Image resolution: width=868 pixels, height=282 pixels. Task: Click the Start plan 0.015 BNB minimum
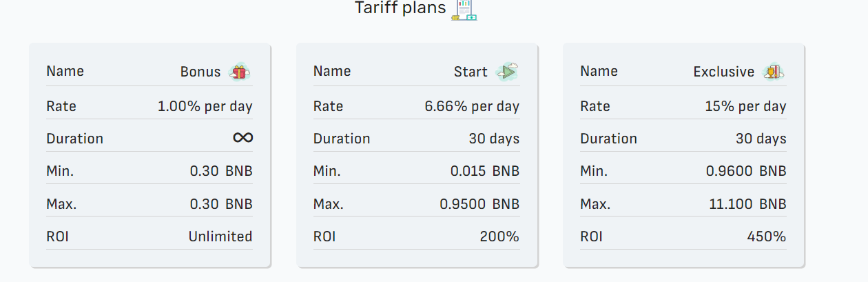tap(484, 171)
